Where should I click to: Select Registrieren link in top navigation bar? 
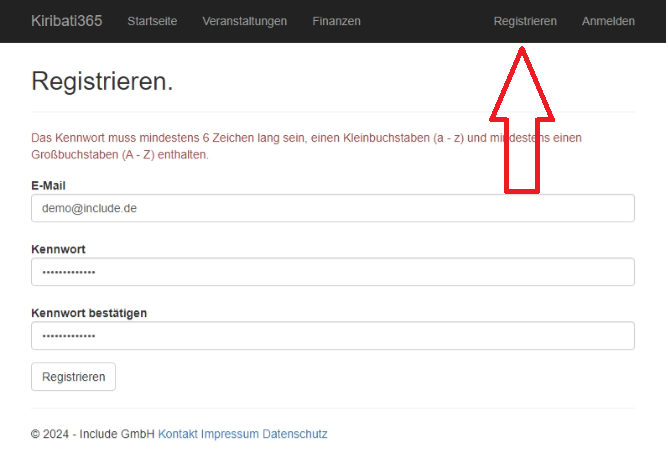click(x=525, y=21)
